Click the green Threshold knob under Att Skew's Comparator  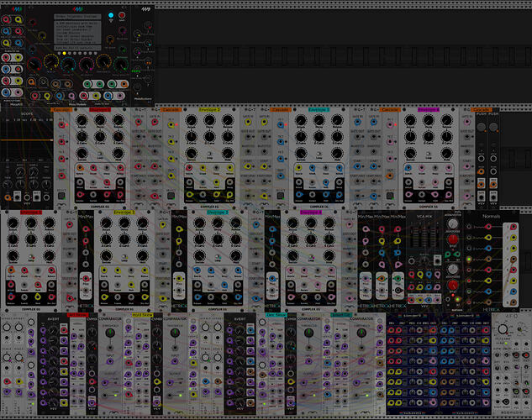click(x=109, y=333)
